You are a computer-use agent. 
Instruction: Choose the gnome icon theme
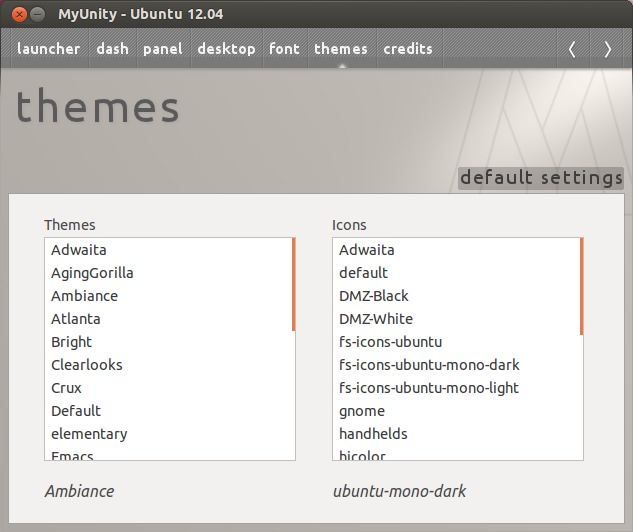tap(456, 411)
